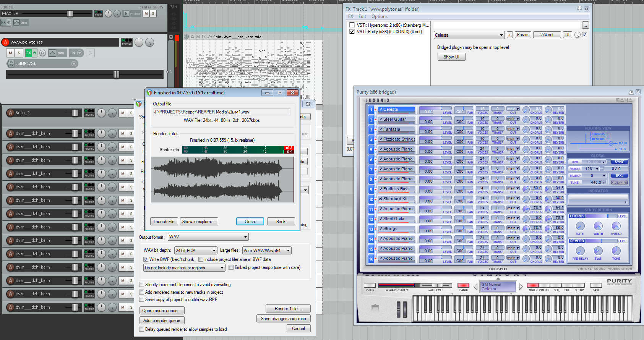Open the Edit menu in FX window
This screenshot has width=644, height=340.
(x=362, y=16)
